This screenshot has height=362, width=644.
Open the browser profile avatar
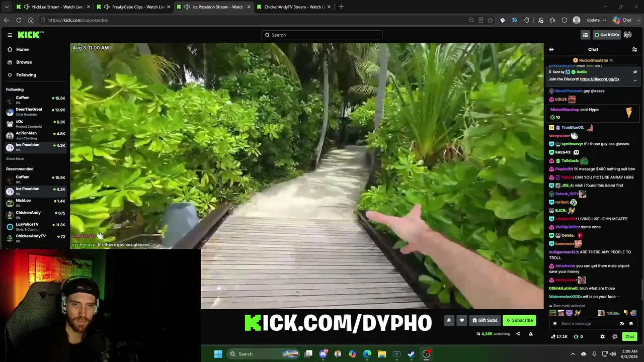pos(577,20)
